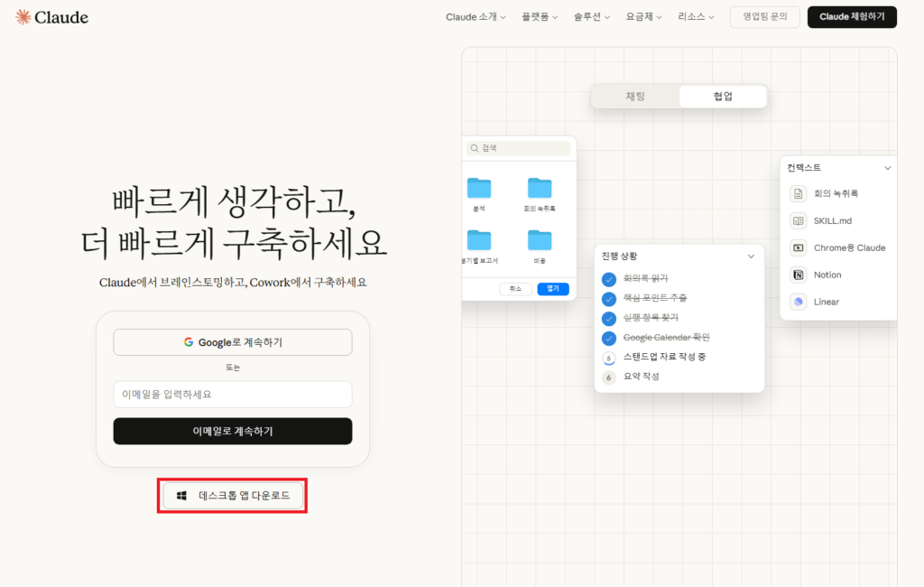The width and height of the screenshot is (924, 587).
Task: Collapse the 컨텍스트 panel chevron
Action: point(887,168)
